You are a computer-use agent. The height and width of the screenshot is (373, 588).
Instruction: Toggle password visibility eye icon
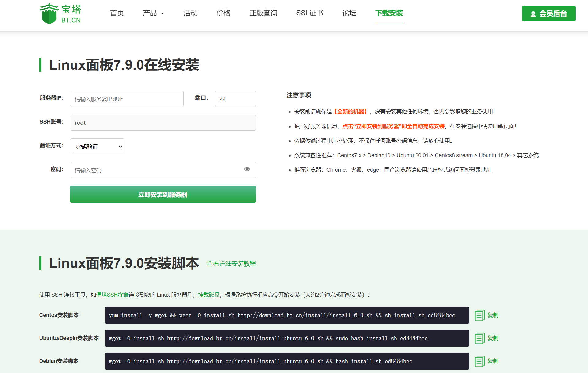pos(247,169)
